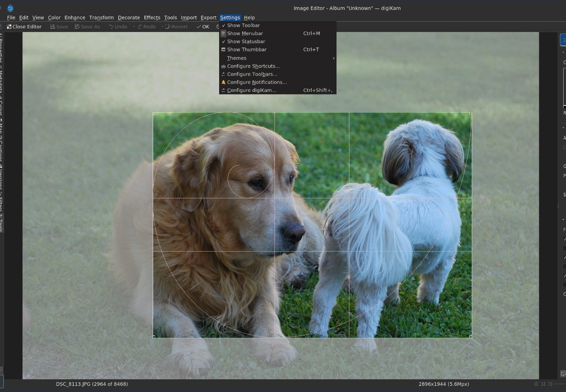Open the Transform menu

pyautogui.click(x=101, y=17)
